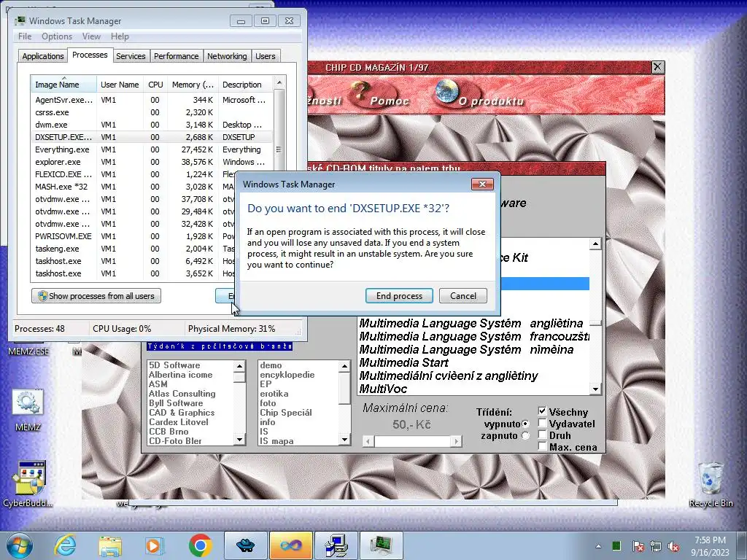Screen dimensions: 747x560
Task: Check the Všechny checkbox
Action: tap(542, 411)
